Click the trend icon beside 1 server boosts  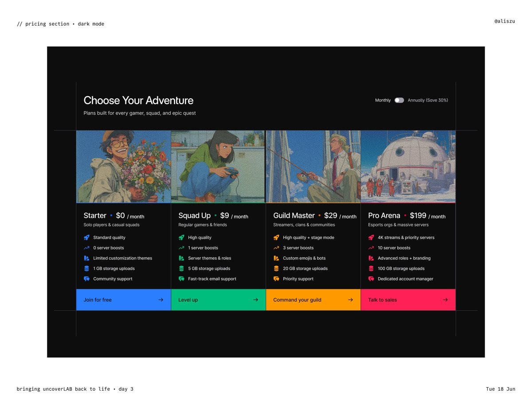(x=181, y=248)
